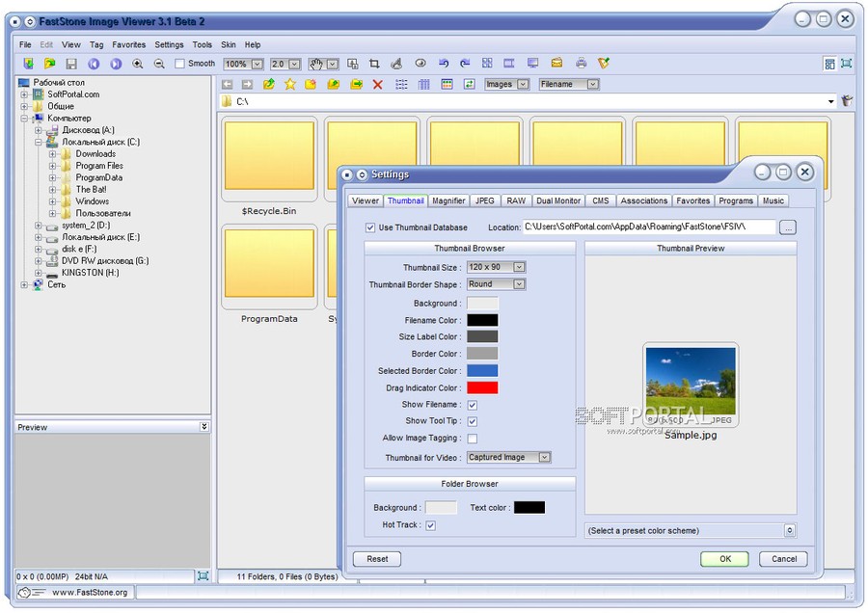Click the Zoom In magnifier icon

click(x=137, y=64)
